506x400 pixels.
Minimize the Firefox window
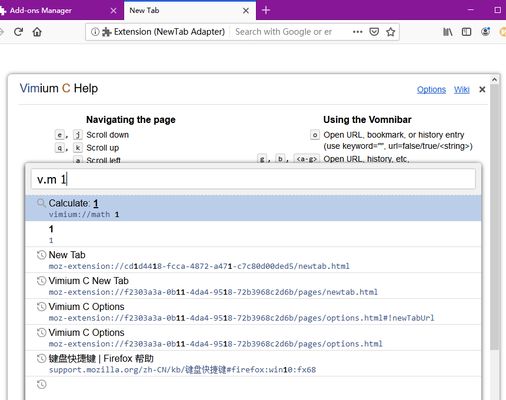(x=471, y=10)
